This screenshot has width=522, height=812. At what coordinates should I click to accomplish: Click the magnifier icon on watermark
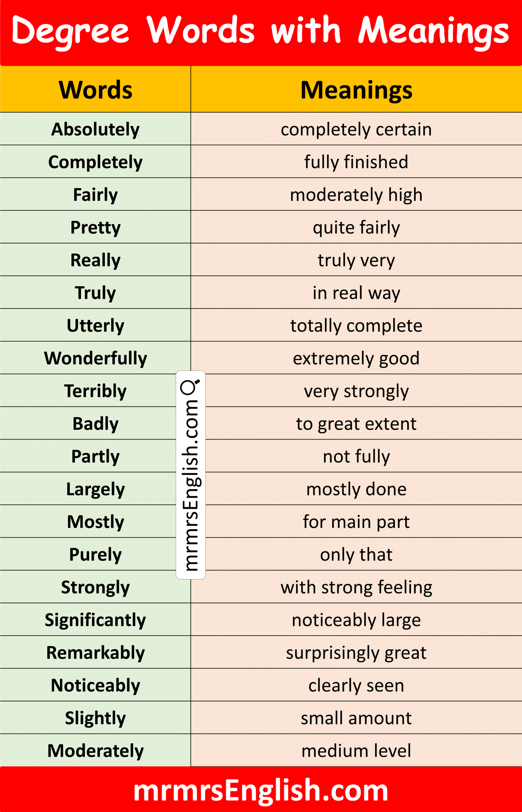tap(190, 387)
